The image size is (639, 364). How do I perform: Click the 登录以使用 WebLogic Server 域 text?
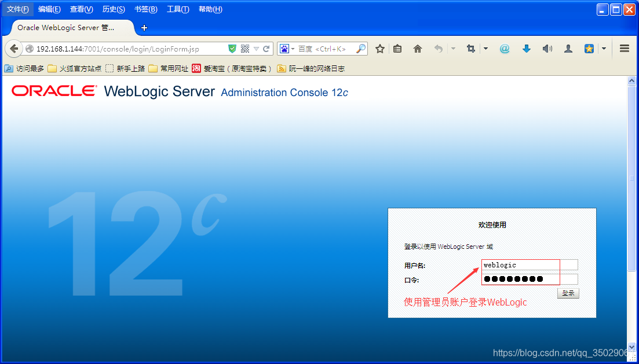(448, 247)
